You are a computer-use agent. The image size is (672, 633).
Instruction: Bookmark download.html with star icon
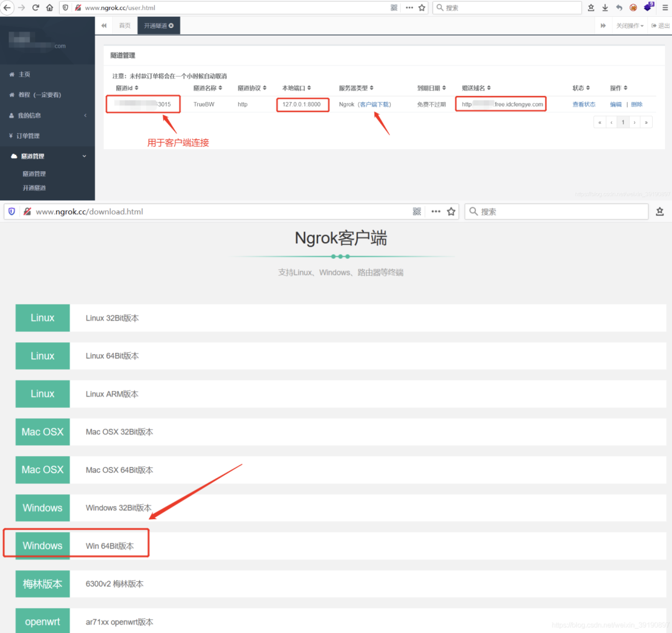(451, 211)
